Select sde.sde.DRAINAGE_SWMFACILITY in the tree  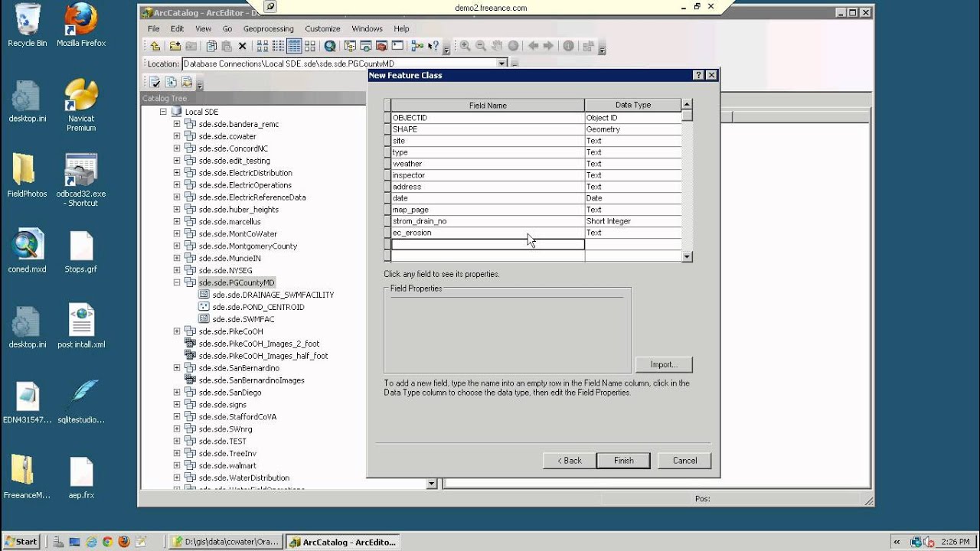273,295
